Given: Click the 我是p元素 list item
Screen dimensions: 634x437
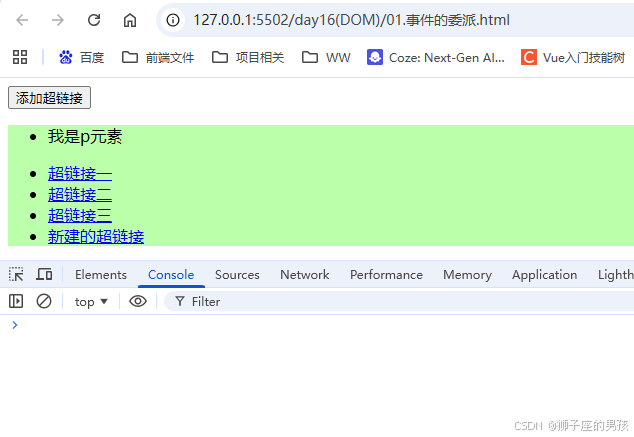Looking at the screenshot, I should point(85,137).
